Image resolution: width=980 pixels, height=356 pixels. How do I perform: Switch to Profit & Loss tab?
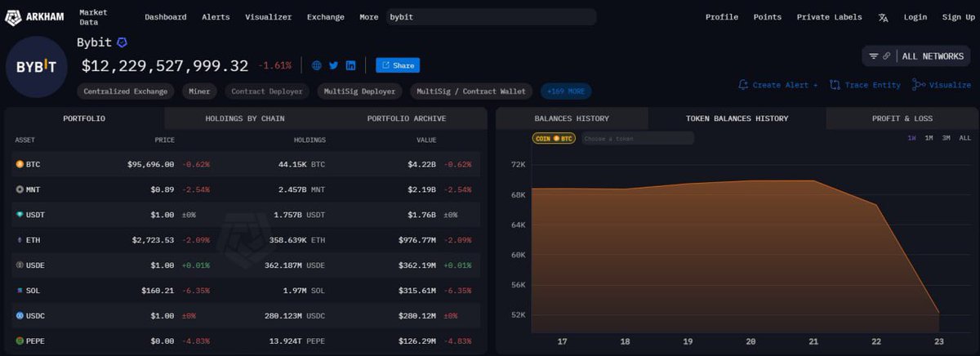click(902, 118)
